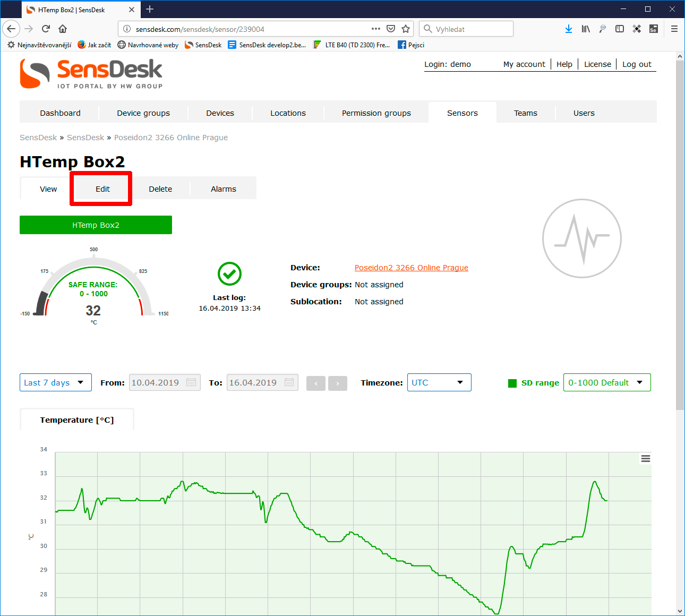685x616 pixels.
Task: Click the SensDesk logo
Action: 91,73
